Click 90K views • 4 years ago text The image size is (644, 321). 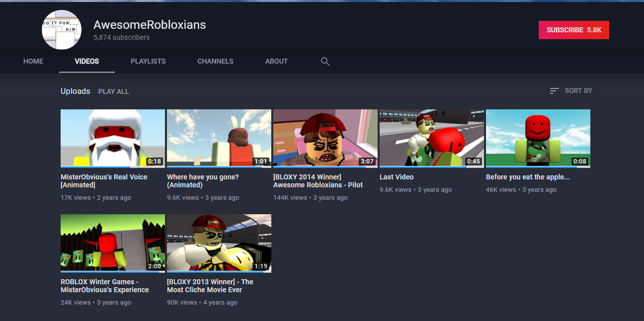click(x=202, y=303)
